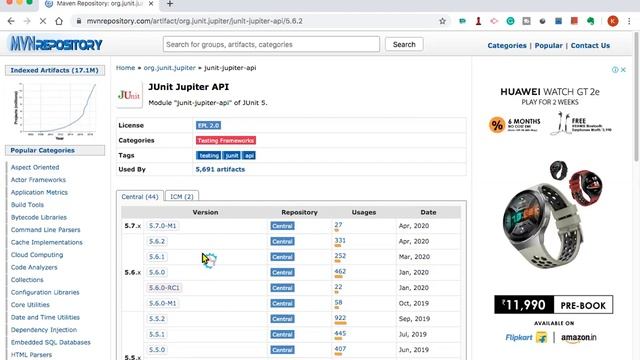Screen dimensions: 640x360
Task: Switch to the ICM (2) tab
Action: coord(181,196)
